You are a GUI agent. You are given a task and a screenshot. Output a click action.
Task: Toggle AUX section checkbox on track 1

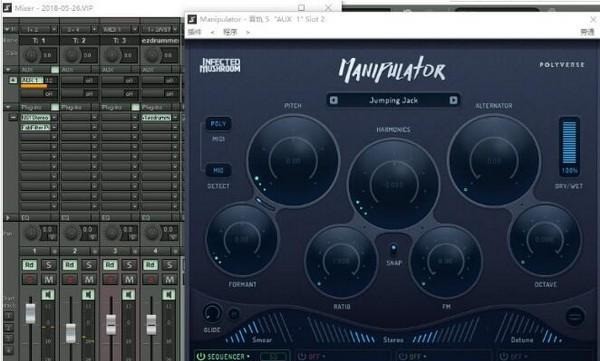tap(55, 70)
